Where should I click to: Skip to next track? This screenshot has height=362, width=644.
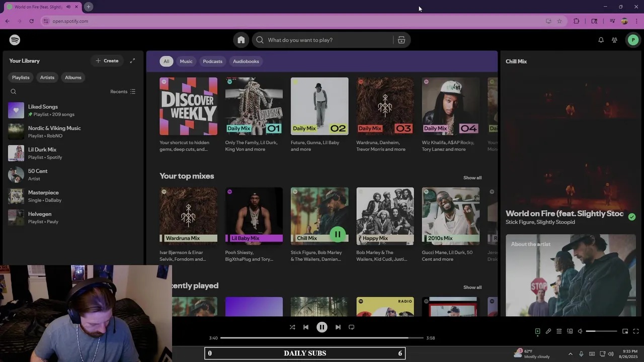click(x=338, y=327)
